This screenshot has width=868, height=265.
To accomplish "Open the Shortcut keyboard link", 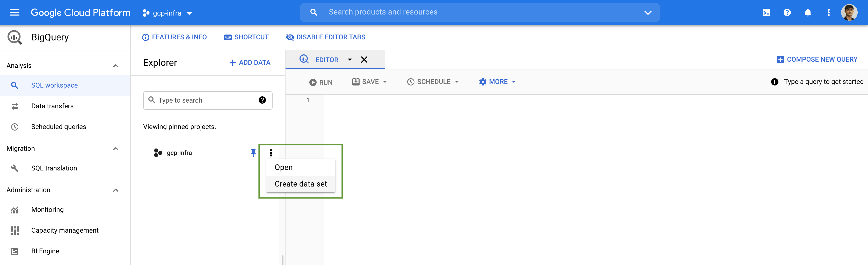I will click(x=246, y=37).
